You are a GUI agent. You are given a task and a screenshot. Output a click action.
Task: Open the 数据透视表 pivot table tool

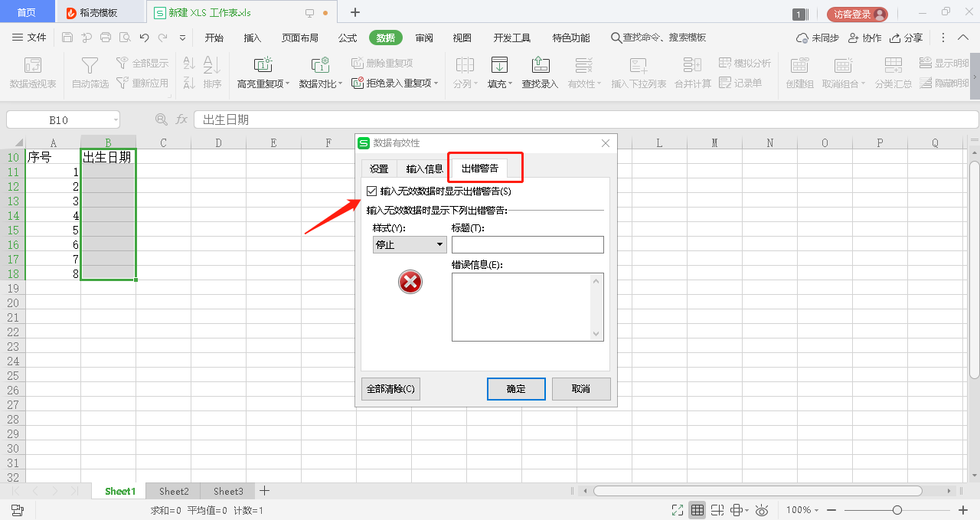click(x=32, y=65)
